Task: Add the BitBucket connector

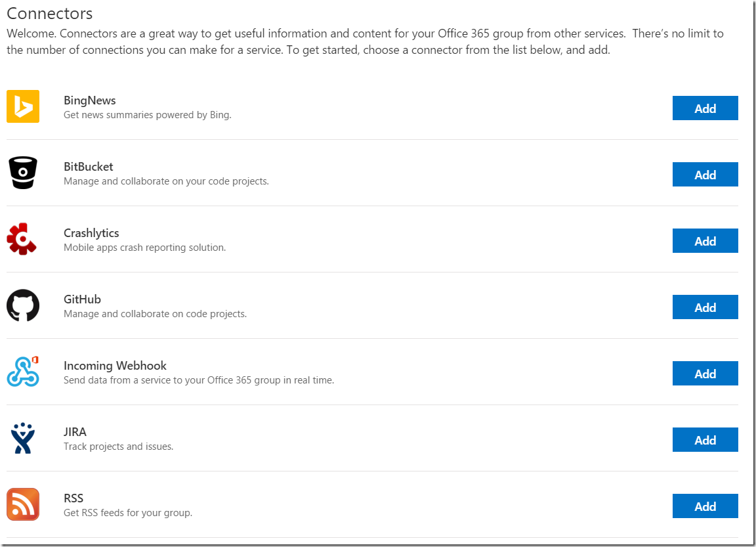Action: [705, 175]
